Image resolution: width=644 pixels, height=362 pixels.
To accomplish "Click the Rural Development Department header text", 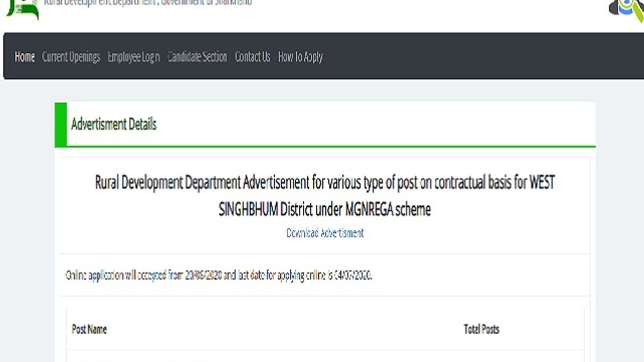I will point(148,3).
